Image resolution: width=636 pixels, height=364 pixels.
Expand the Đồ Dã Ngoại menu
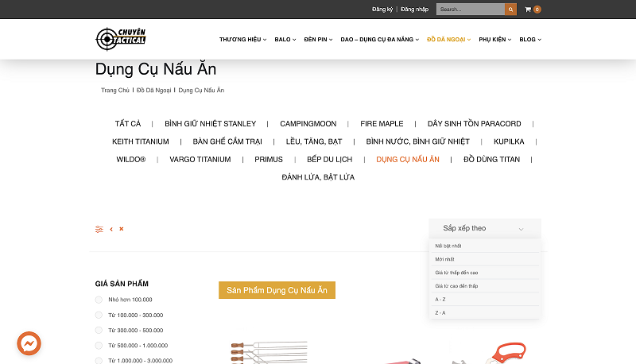448,39
